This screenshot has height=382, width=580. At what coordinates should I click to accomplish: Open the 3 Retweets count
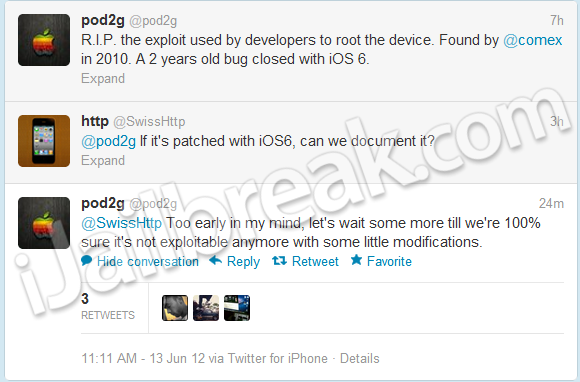point(108,307)
